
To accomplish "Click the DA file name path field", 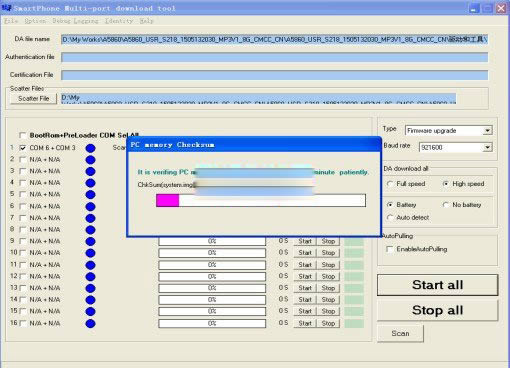I will (x=275, y=40).
